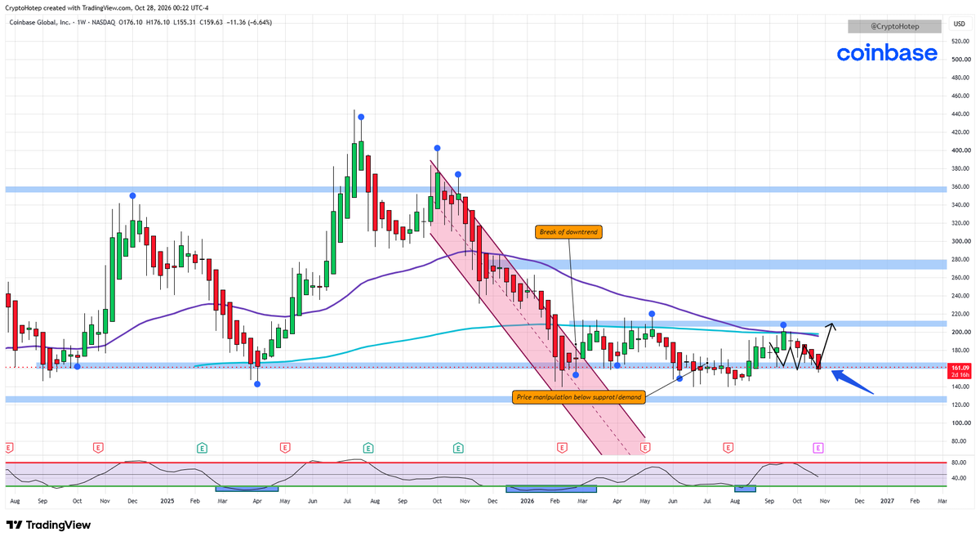Click the 120.00 price axis label
The width and height of the screenshot is (980, 541).
point(960,405)
